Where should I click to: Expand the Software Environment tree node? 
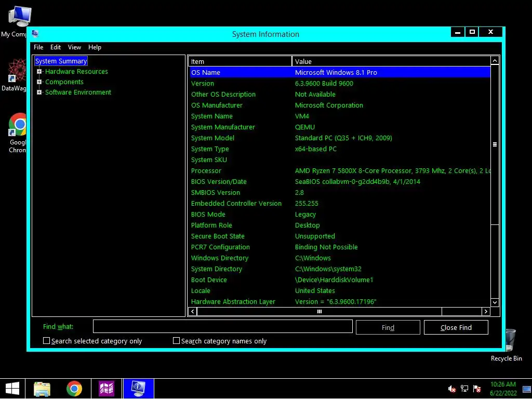pos(39,92)
